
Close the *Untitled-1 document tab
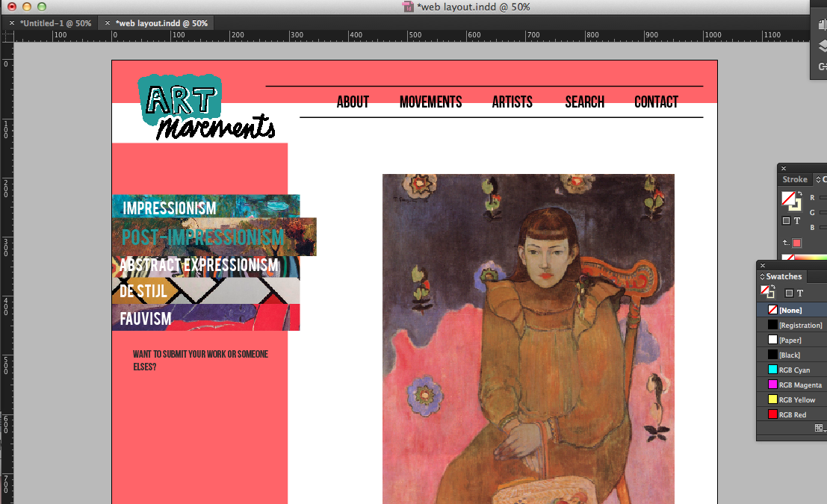(12, 23)
